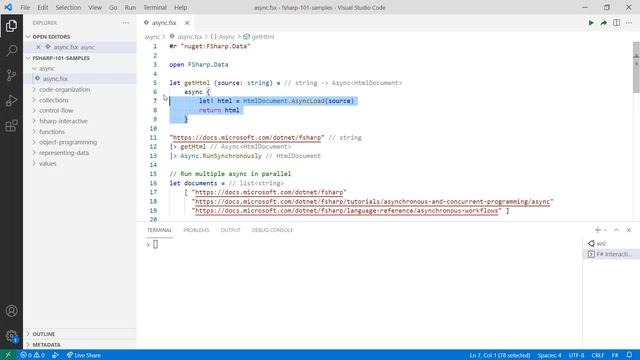Viewport: 640px width, 360px height.
Task: Open the Search view icon
Action: point(11,51)
